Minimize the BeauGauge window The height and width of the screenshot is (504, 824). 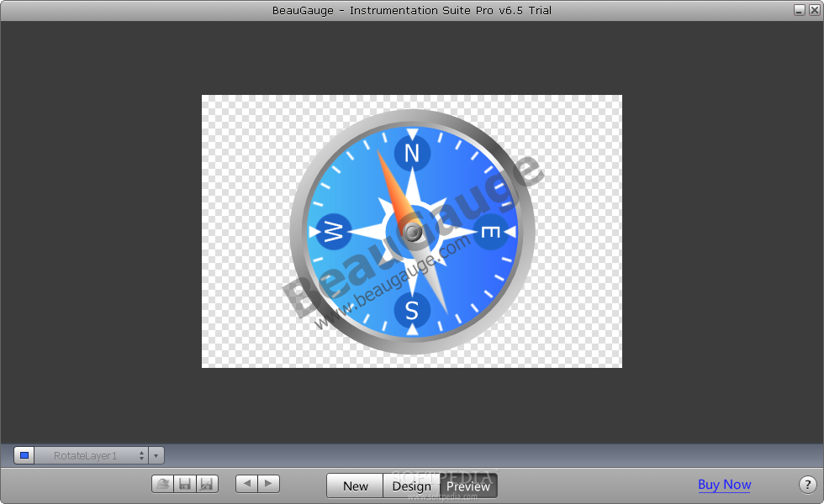click(x=800, y=10)
